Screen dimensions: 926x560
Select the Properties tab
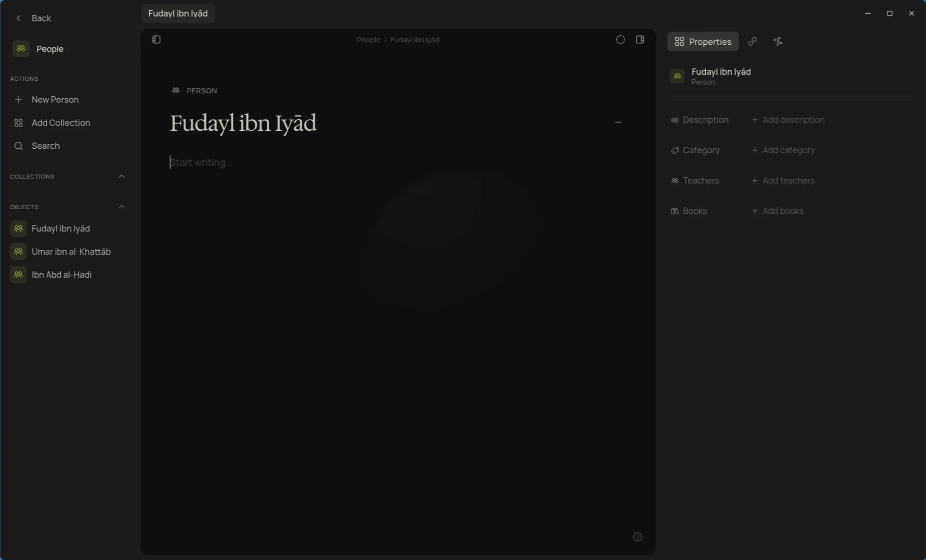703,41
